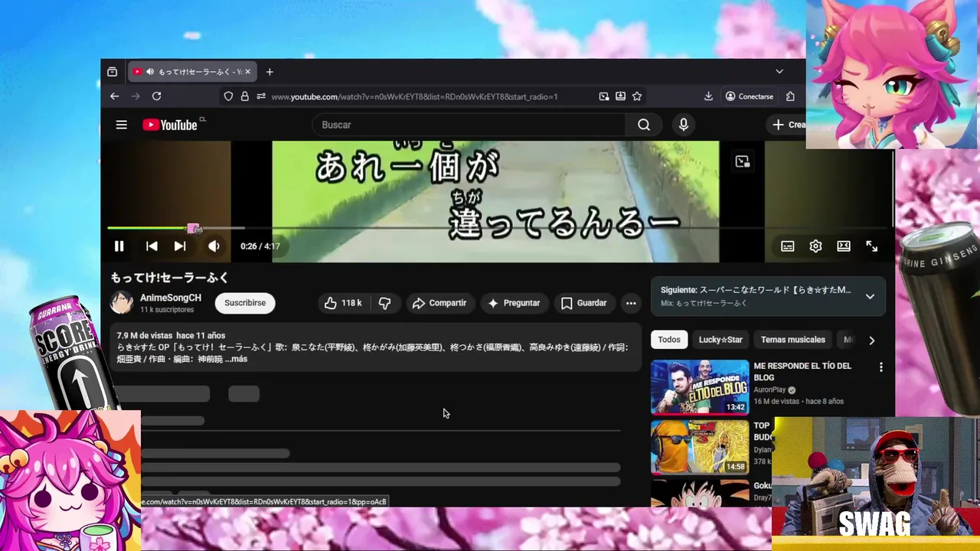Select the Lucky☆Star filter chip

coord(720,340)
